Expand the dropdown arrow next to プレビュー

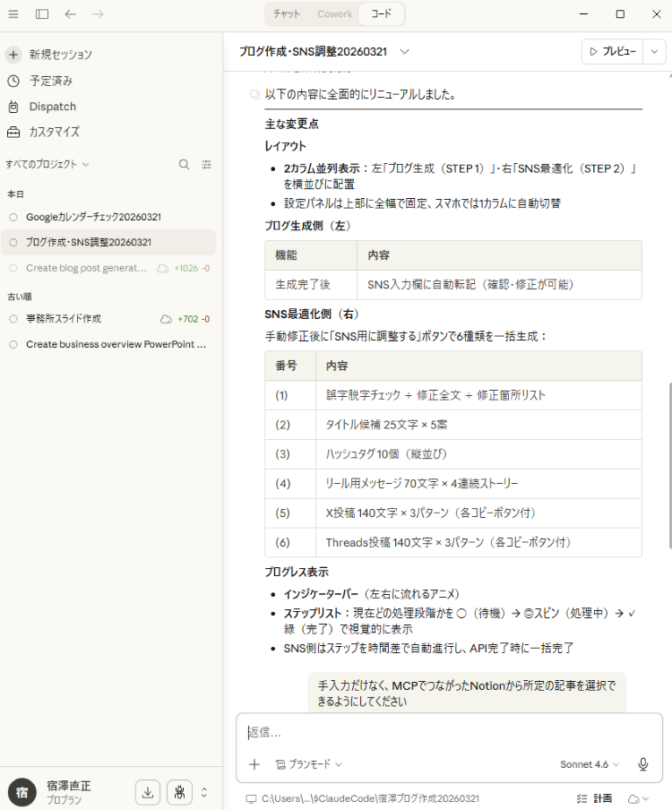[x=656, y=52]
